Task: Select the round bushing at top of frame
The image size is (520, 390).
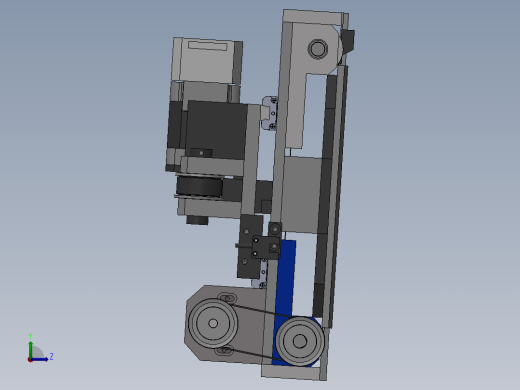Action: 318,49
